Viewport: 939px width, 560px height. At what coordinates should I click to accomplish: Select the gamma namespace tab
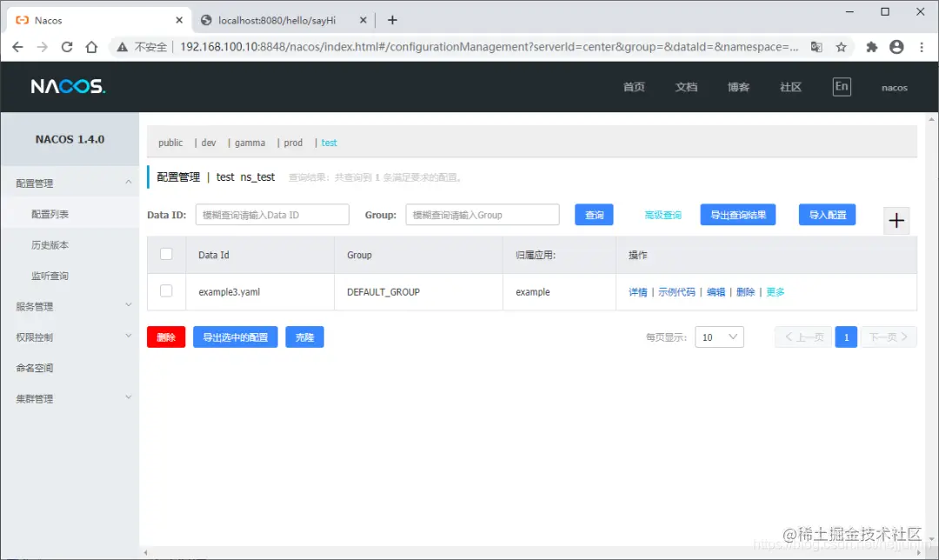250,143
